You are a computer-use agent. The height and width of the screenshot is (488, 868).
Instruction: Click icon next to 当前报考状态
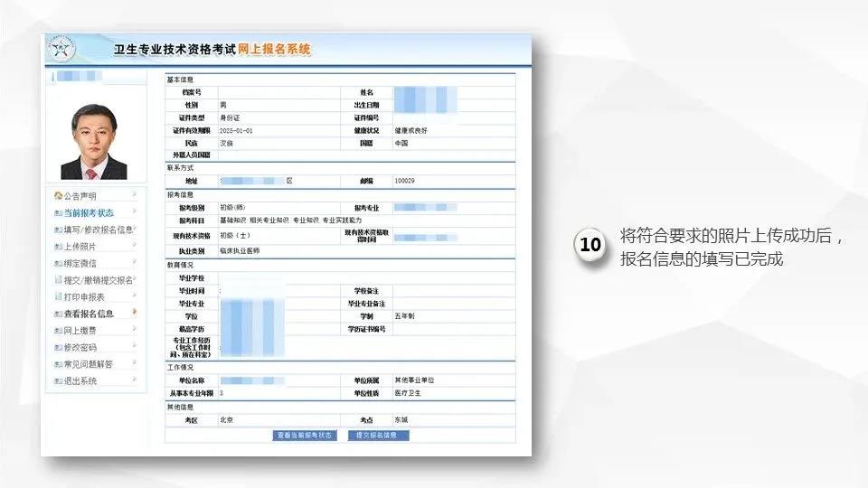pyautogui.click(x=58, y=213)
